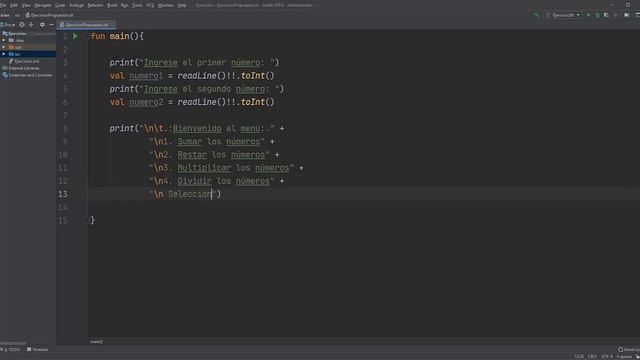Click line number 14 in the gutter
The height and width of the screenshot is (360, 640).
click(63, 207)
